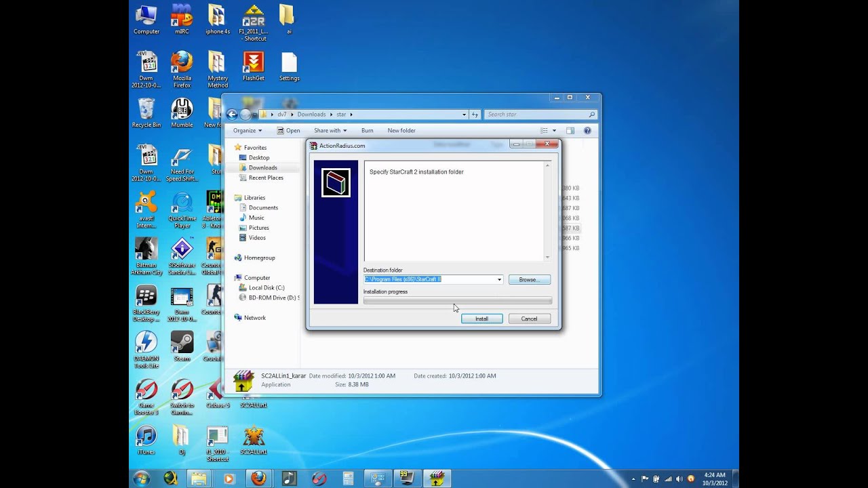Open Switch to Gaming Mode shortcut
Screen dimensions: 868x488
coord(182,397)
